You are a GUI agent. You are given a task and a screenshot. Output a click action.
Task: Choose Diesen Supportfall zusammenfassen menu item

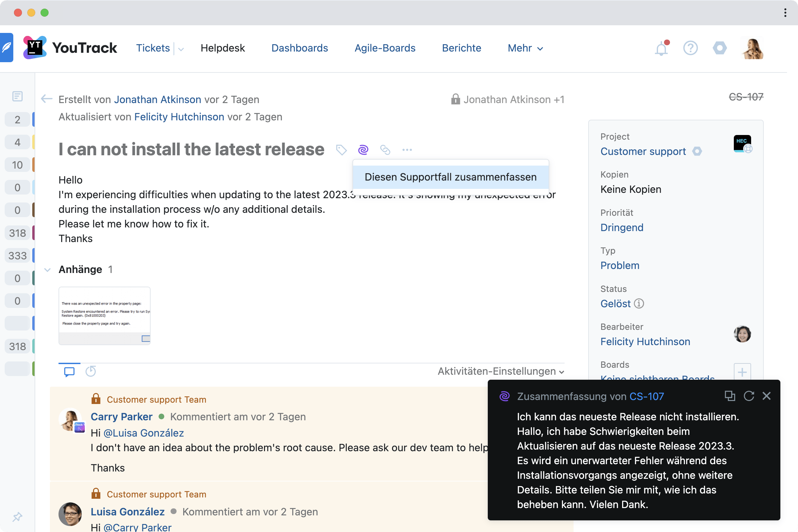(x=450, y=177)
